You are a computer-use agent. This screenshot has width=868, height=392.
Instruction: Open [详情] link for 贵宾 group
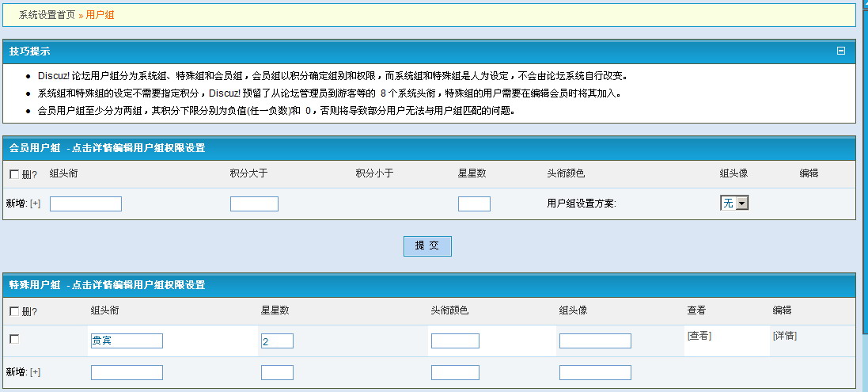785,336
